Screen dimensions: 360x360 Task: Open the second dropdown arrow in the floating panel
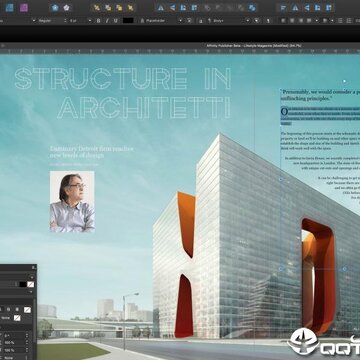(x=30, y=292)
